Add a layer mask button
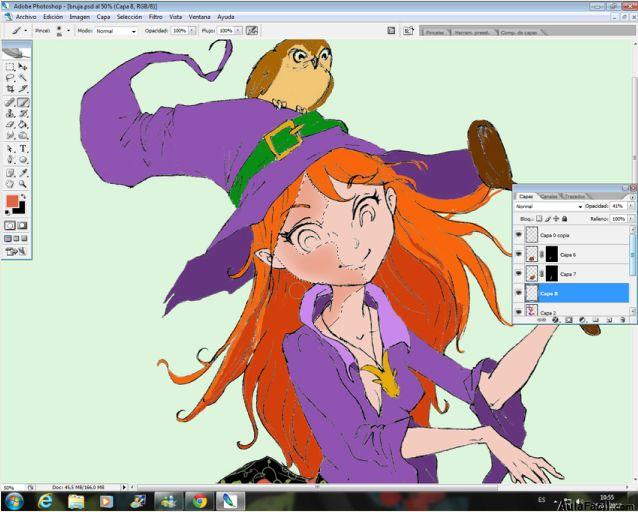The width and height of the screenshot is (638, 512). point(569,320)
